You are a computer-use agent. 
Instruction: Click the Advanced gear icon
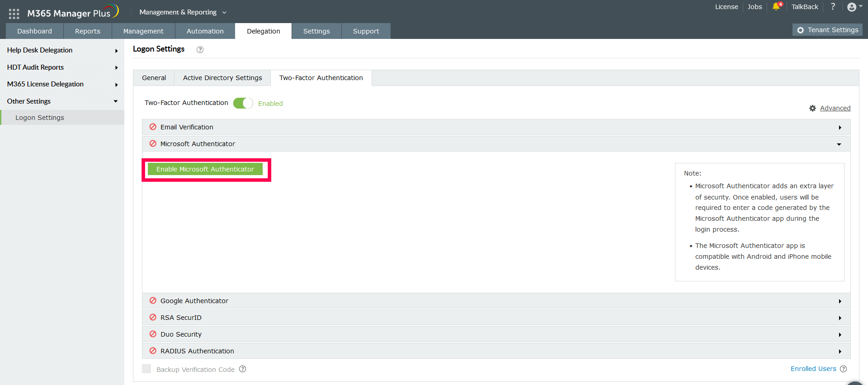click(x=812, y=108)
